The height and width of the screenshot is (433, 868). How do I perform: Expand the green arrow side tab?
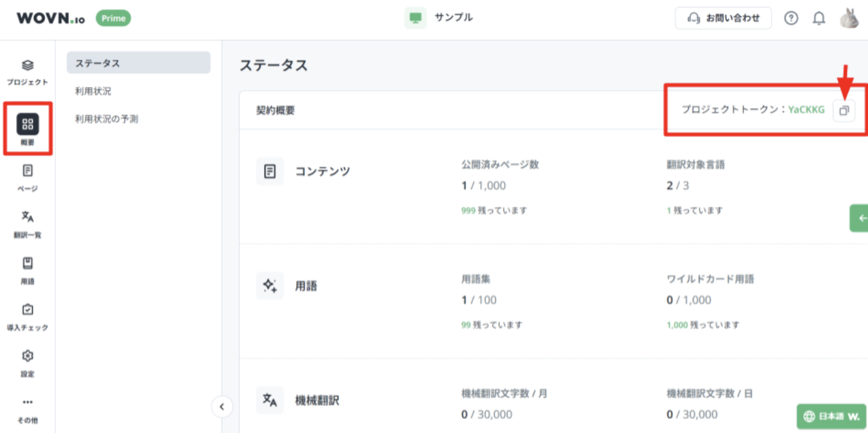click(860, 218)
